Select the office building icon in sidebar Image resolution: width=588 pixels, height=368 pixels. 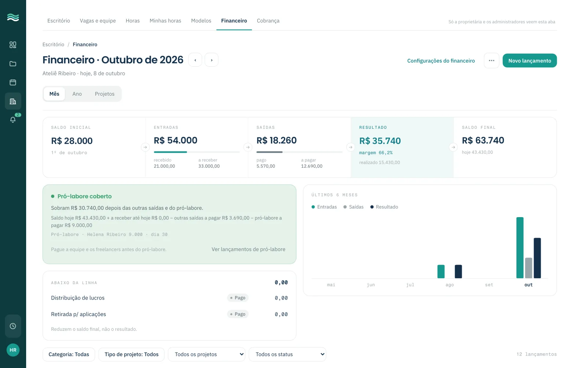click(13, 101)
